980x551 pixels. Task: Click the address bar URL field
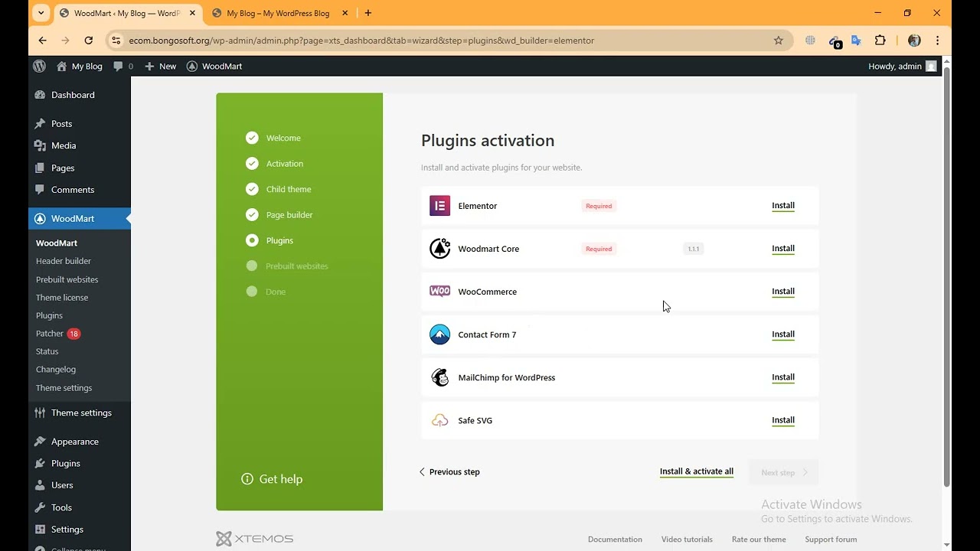tap(448, 41)
